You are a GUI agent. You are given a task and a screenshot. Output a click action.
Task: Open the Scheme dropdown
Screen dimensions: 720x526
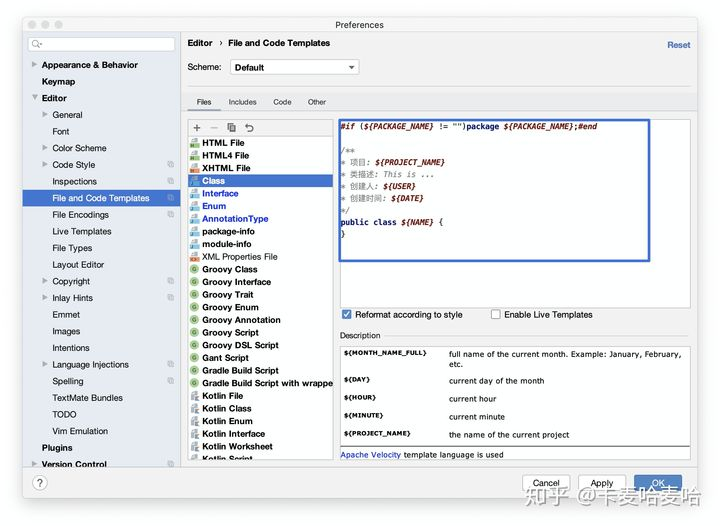[294, 67]
